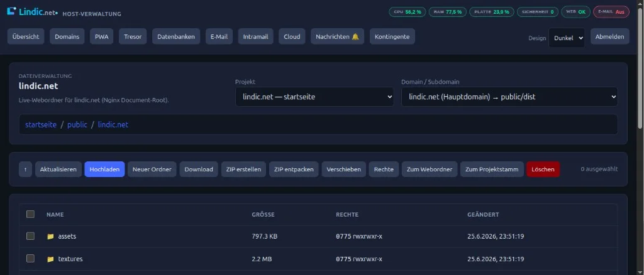Open the Rechte permissions button
The image size is (644, 275).
384,170
